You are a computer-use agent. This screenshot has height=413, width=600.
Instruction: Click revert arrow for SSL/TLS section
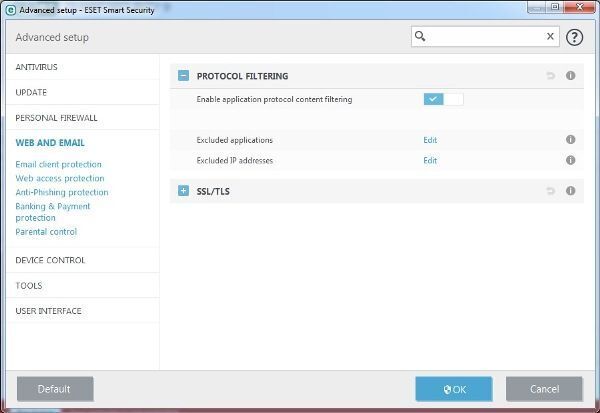coord(550,191)
